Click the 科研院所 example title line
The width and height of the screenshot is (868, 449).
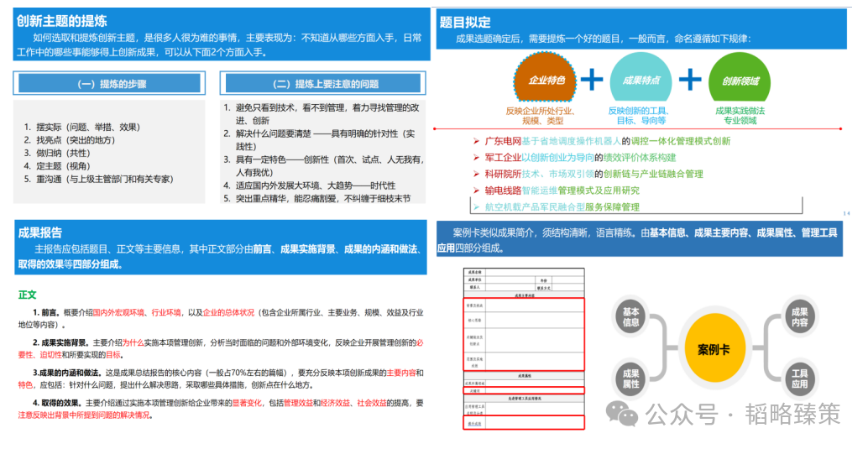pos(594,174)
